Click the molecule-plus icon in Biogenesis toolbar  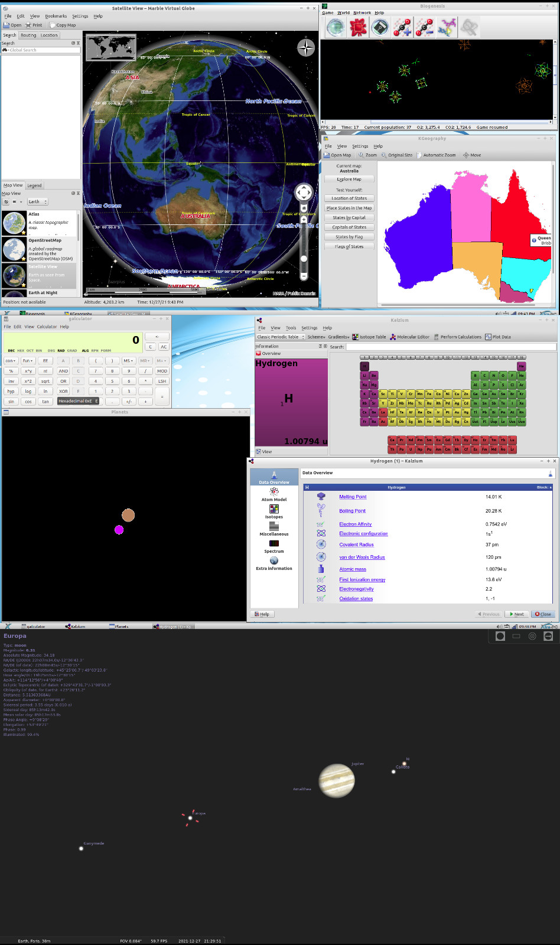point(402,27)
